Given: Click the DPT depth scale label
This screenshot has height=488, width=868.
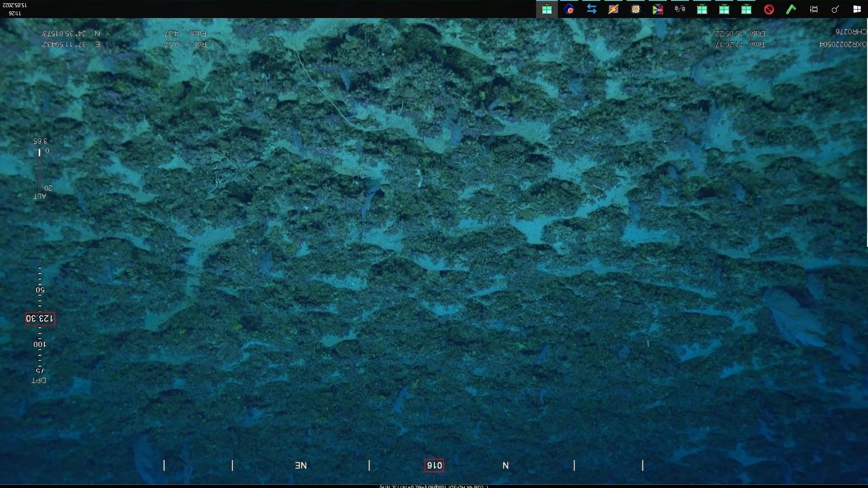Looking at the screenshot, I should (x=39, y=380).
